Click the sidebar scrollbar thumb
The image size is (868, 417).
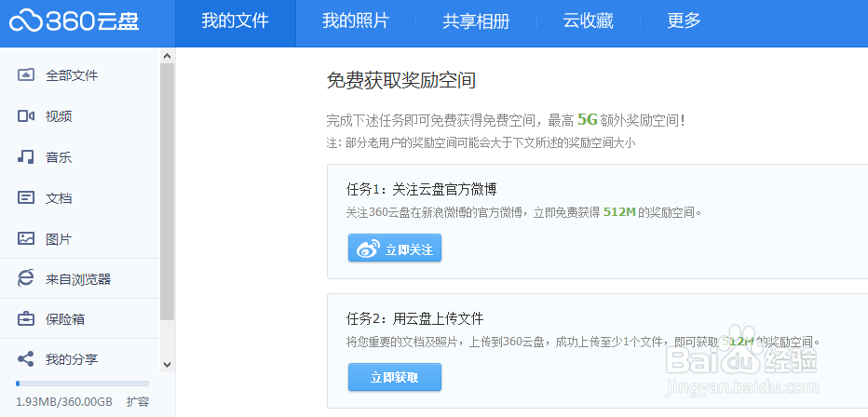tap(168, 192)
